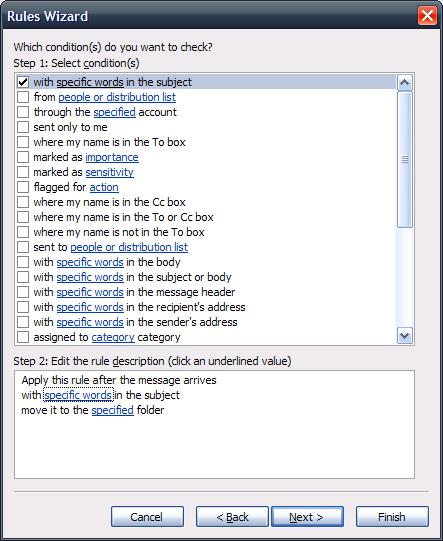Open the 'action' link in flagged row
This screenshot has width=443, height=541.
click(x=104, y=187)
